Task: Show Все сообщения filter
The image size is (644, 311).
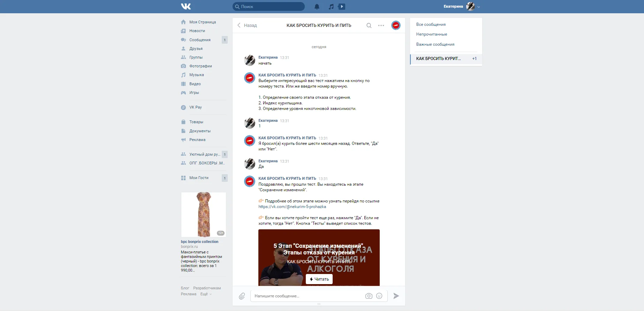Action: coord(431,24)
